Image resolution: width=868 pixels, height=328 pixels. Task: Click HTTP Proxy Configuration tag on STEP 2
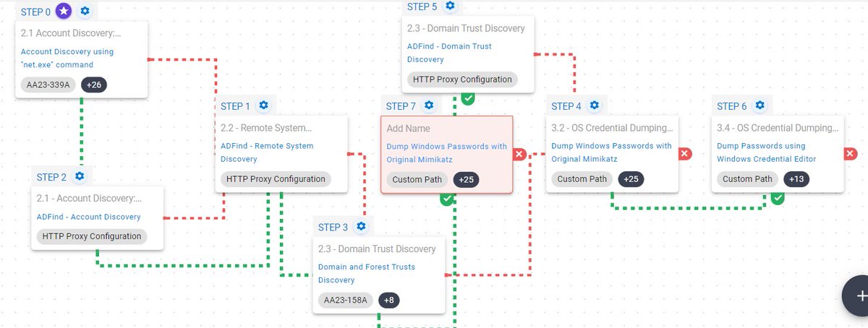[92, 236]
